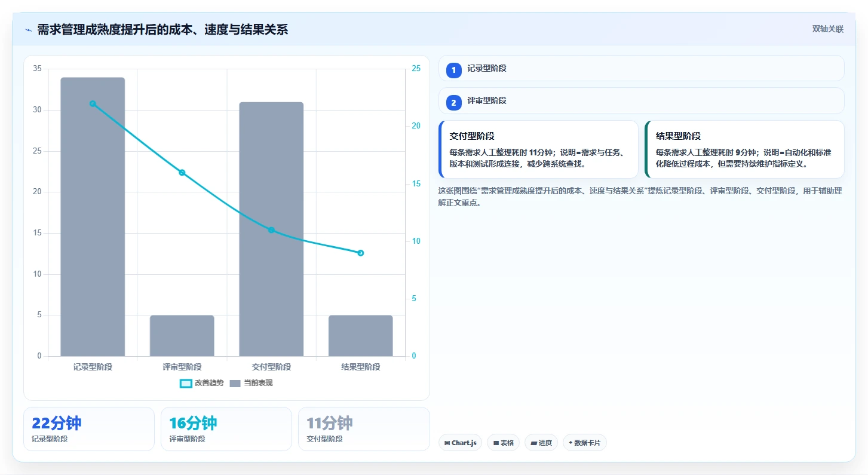The image size is (868, 475).
Task: Click the number 1 badge
Action: pos(453,71)
